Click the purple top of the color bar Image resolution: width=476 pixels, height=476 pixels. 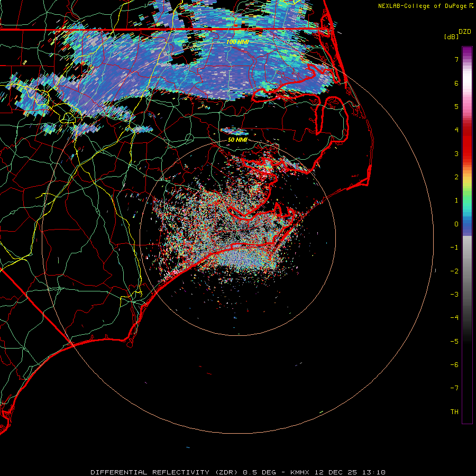(467, 52)
